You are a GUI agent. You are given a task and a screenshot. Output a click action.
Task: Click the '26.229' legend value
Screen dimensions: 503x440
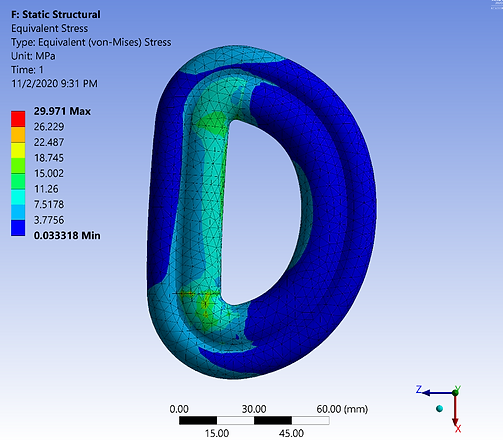(x=49, y=127)
